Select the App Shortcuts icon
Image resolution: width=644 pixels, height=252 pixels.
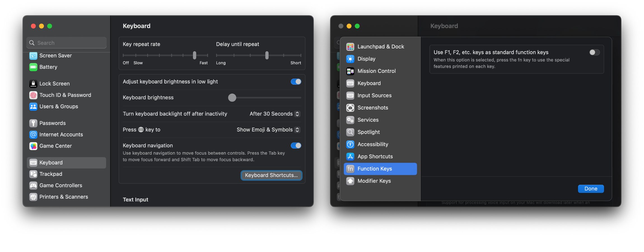[x=350, y=157]
